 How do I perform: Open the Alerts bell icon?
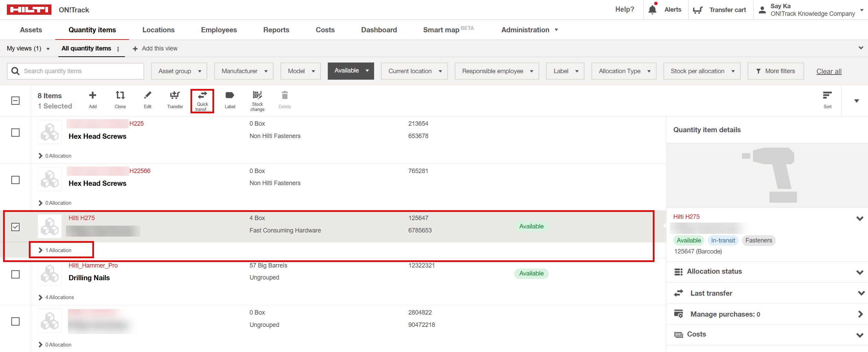point(652,10)
